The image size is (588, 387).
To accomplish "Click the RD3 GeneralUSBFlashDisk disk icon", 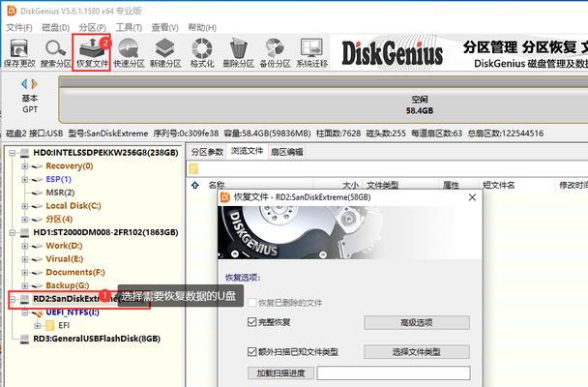I will click(x=25, y=339).
